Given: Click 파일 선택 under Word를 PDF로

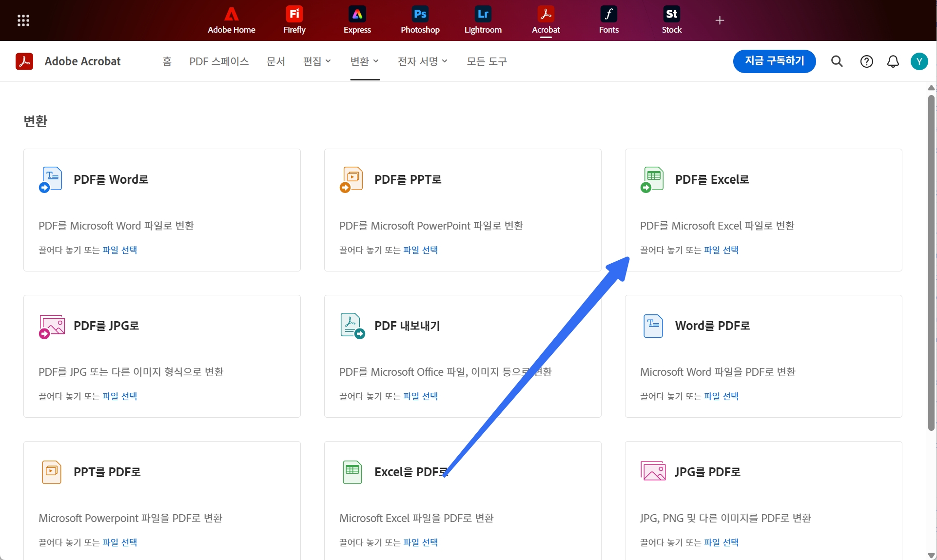Looking at the screenshot, I should click(x=722, y=396).
